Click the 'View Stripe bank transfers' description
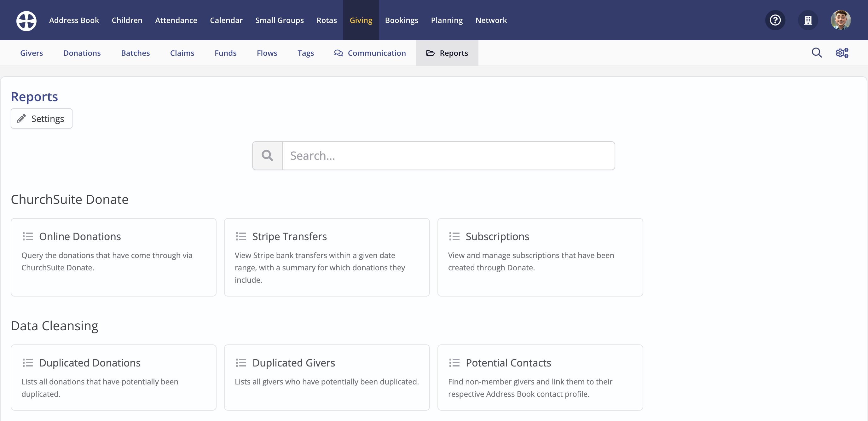The width and height of the screenshot is (868, 421). [320, 268]
